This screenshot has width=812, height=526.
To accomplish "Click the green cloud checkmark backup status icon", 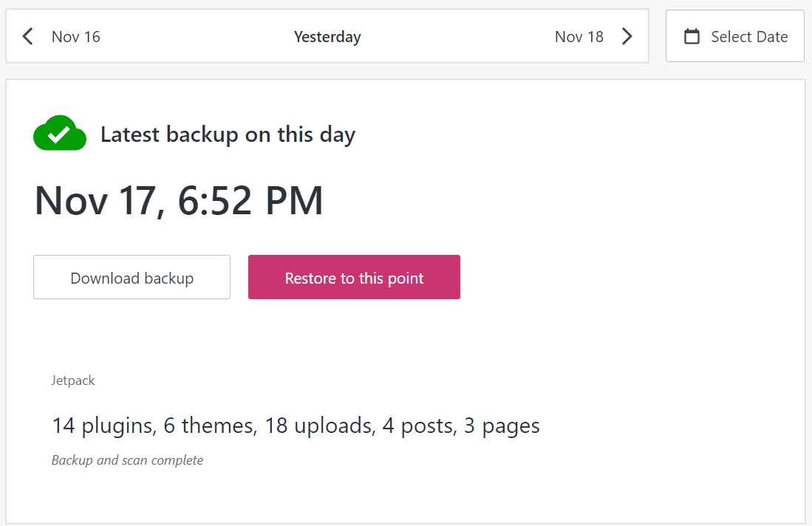I will pos(59,133).
